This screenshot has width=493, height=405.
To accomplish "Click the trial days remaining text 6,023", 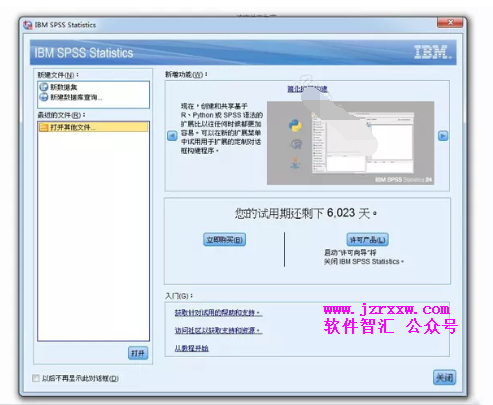I will coord(341,213).
